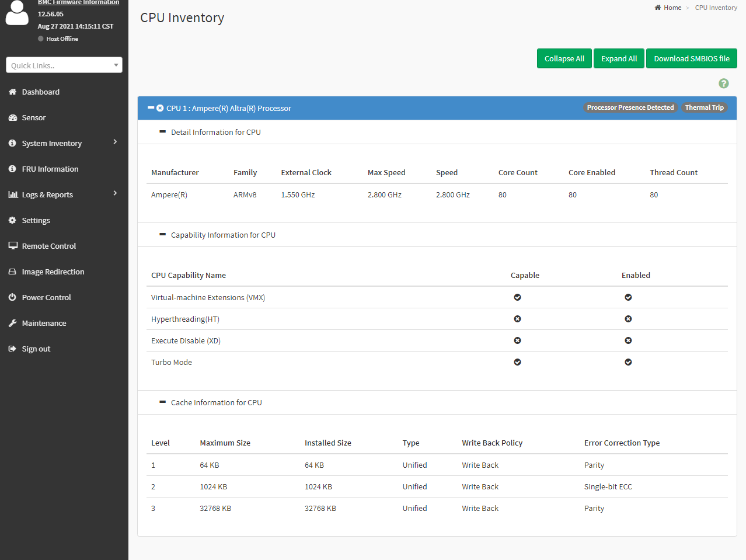Open Power Control menu item
This screenshot has width=746, height=560.
click(x=64, y=297)
